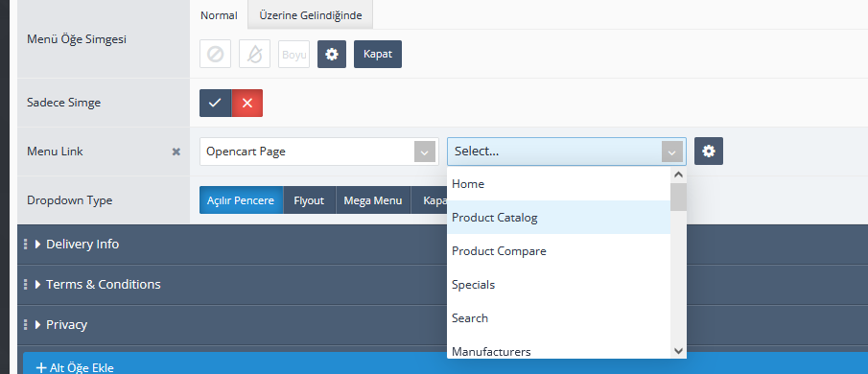Choose Specials from dropdown list
This screenshot has height=374, width=868.
pyautogui.click(x=558, y=285)
